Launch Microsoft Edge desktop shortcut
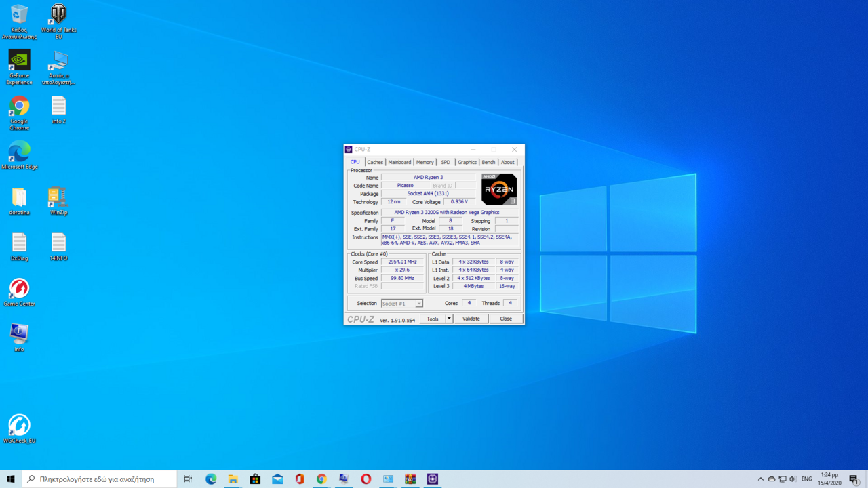Screen dimensions: 868x488 click(19, 155)
